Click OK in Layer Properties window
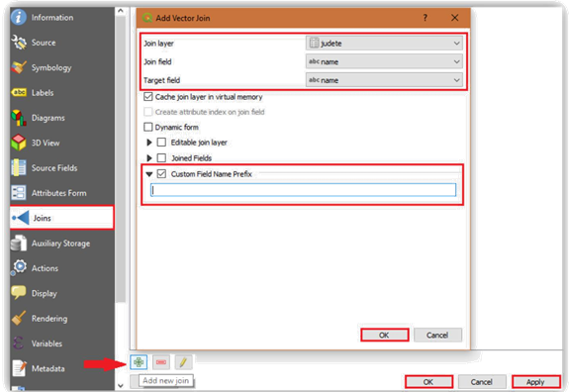 (428, 382)
